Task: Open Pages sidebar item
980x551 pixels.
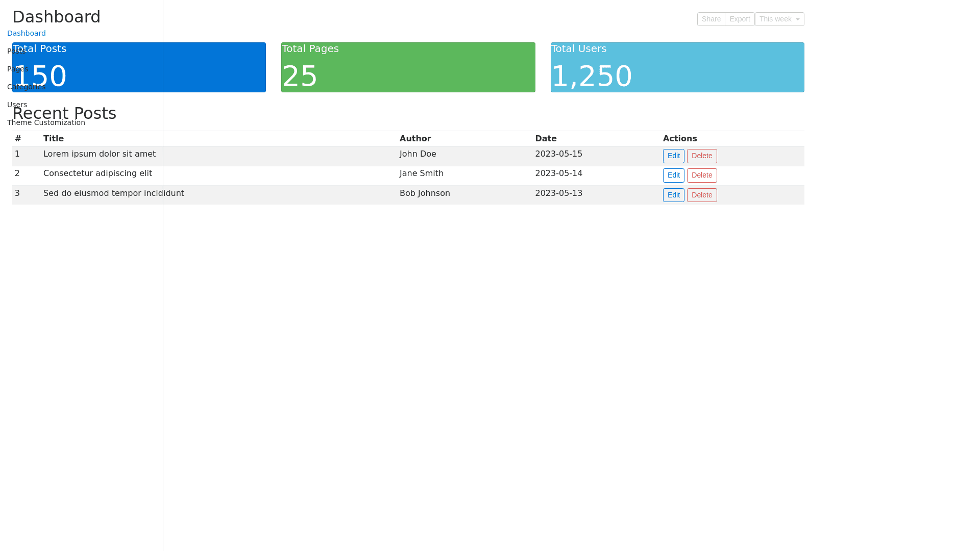Action: click(x=17, y=69)
